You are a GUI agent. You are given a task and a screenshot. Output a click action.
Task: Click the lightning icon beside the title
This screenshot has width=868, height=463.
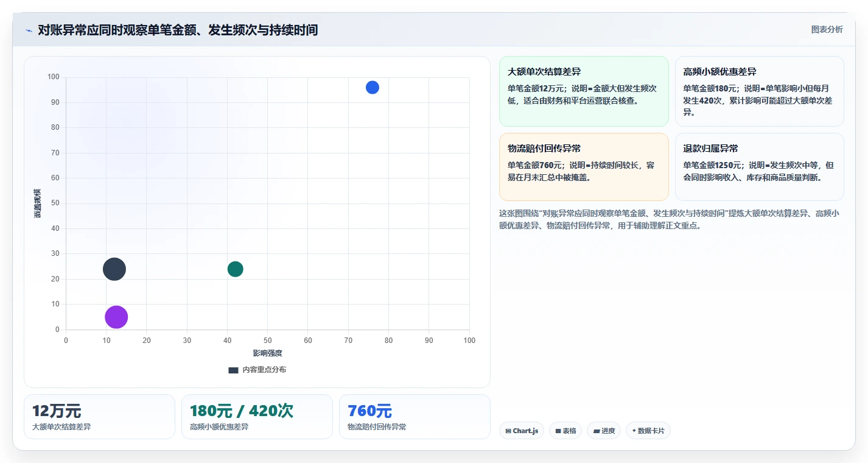[29, 30]
